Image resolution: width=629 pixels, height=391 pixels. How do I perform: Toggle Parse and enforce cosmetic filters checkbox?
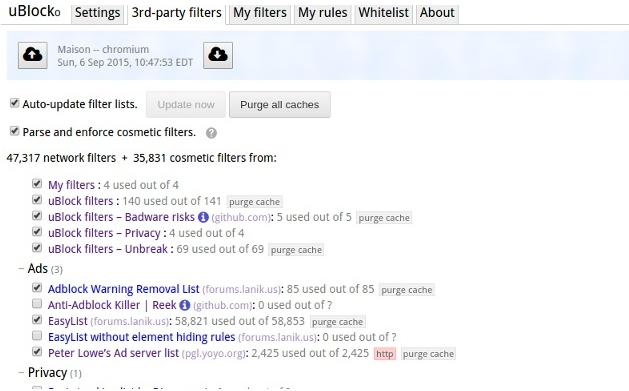[14, 131]
